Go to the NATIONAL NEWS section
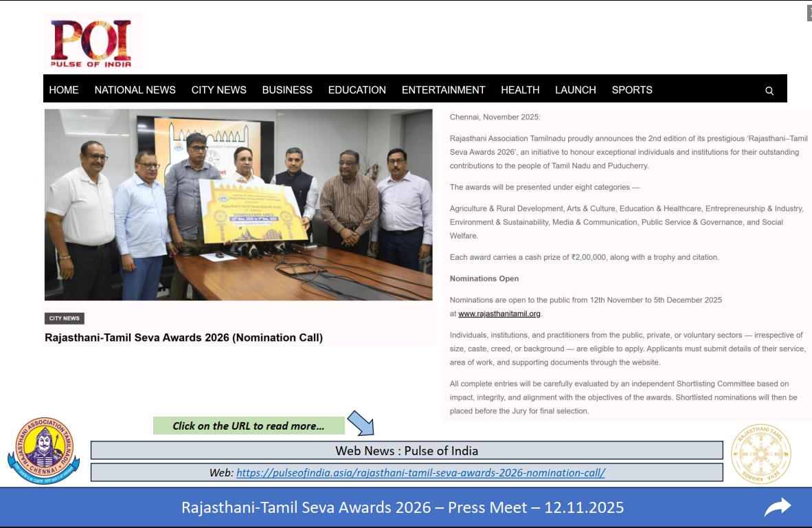 coord(135,90)
